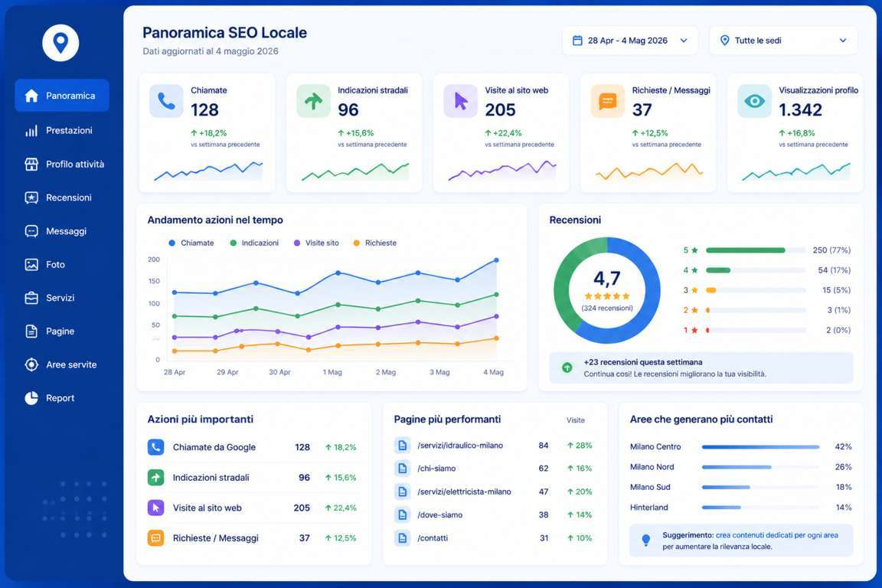The image size is (882, 588).
Task: Click the green directions arrow icon
Action: pyautogui.click(x=313, y=101)
